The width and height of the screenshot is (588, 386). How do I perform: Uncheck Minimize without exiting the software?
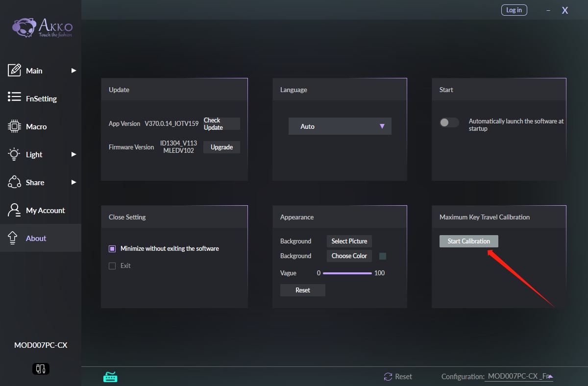[112, 249]
